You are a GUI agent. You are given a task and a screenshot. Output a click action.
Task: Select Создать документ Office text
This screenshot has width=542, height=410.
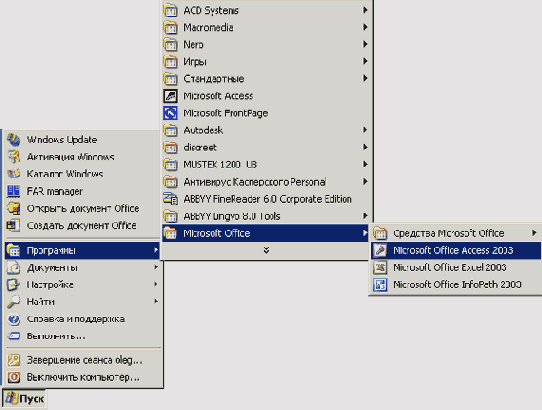[x=82, y=225]
